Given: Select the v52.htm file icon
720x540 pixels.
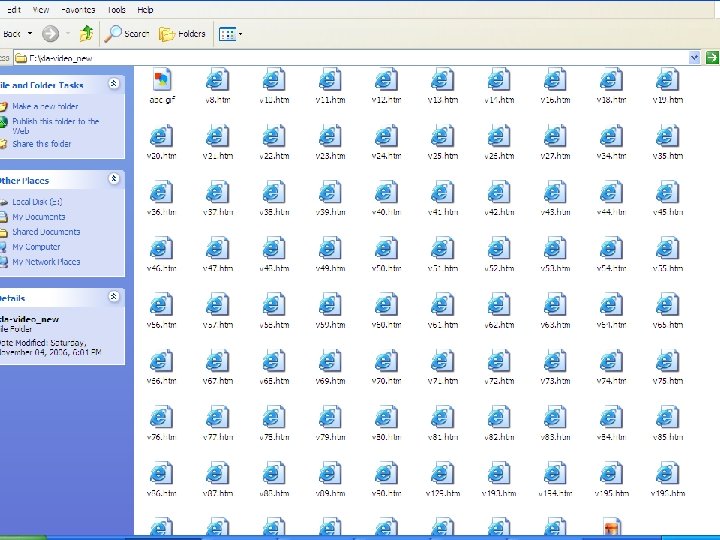Looking at the screenshot, I should 499,249.
